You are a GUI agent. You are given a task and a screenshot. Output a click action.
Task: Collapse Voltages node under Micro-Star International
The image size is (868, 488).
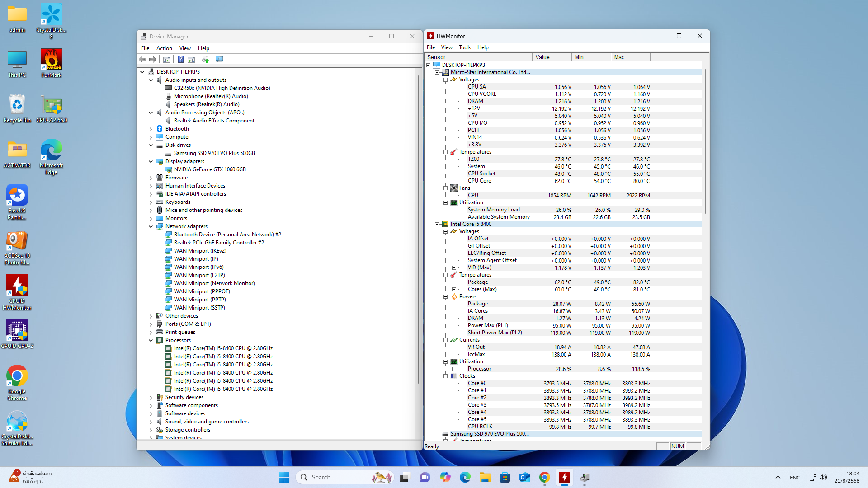coord(445,80)
